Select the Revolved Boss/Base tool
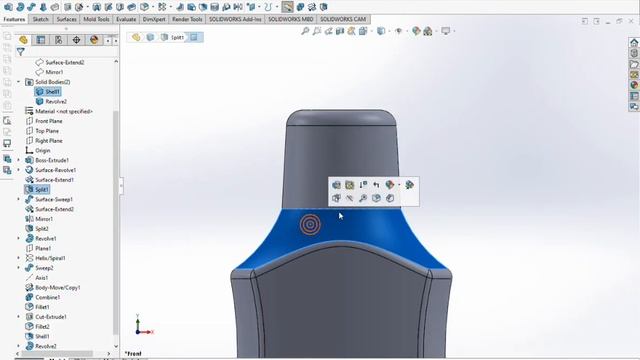 coord(20,7)
